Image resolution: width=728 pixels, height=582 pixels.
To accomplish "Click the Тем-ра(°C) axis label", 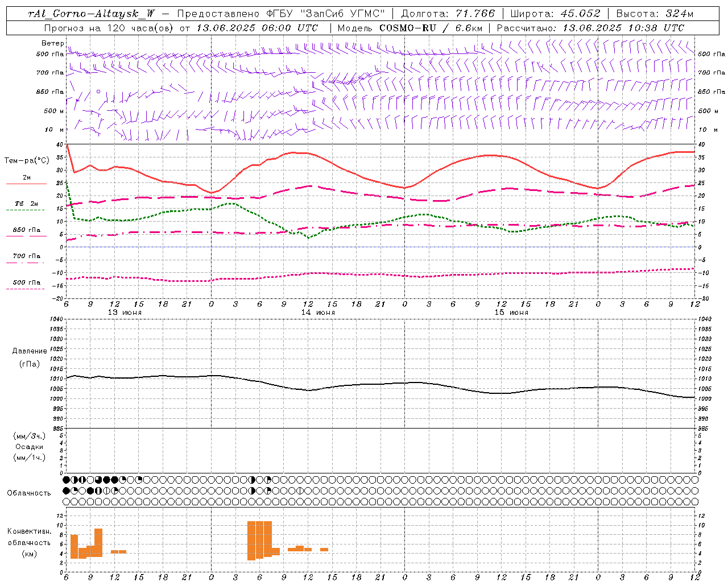I will click(26, 161).
